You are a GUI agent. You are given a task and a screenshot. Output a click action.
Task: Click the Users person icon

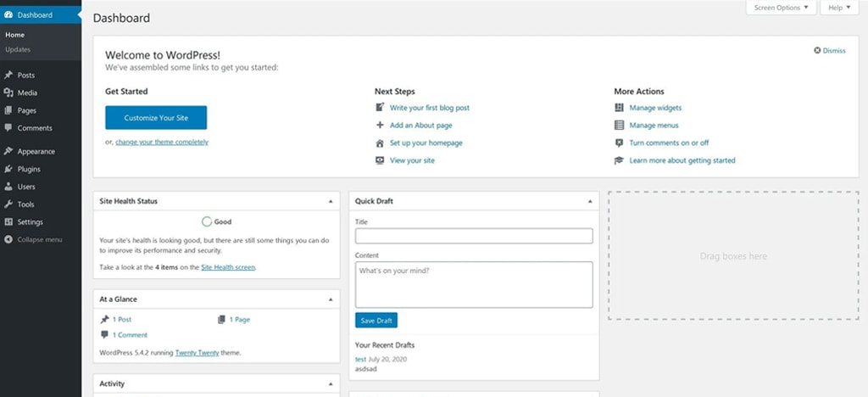point(8,187)
